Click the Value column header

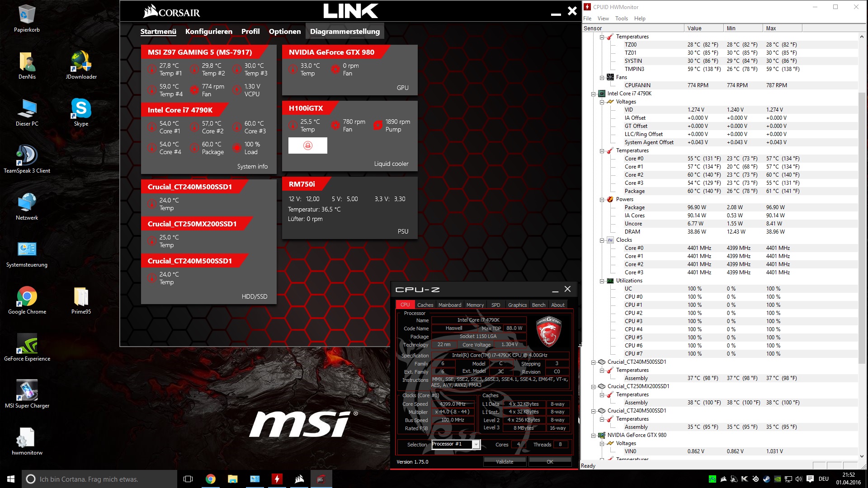[x=703, y=28]
